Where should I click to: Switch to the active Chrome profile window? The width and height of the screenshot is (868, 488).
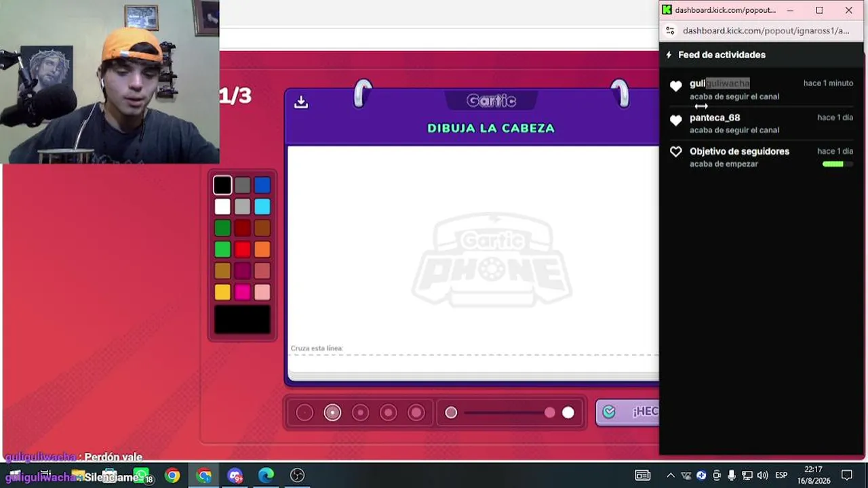(204, 476)
